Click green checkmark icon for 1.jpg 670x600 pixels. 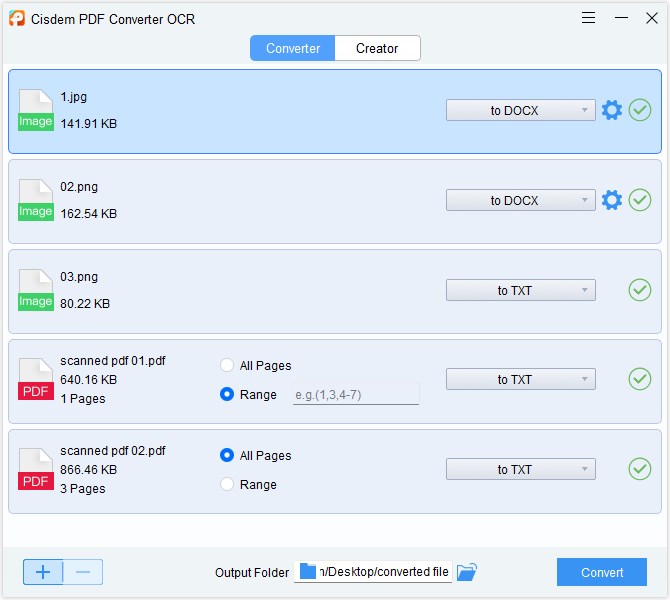pos(640,110)
